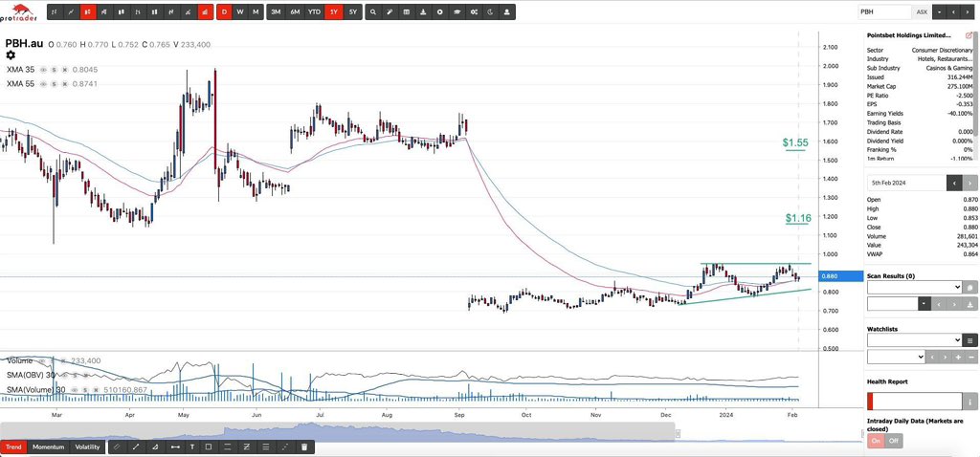Toggle the moon dark mode icon

(491, 11)
